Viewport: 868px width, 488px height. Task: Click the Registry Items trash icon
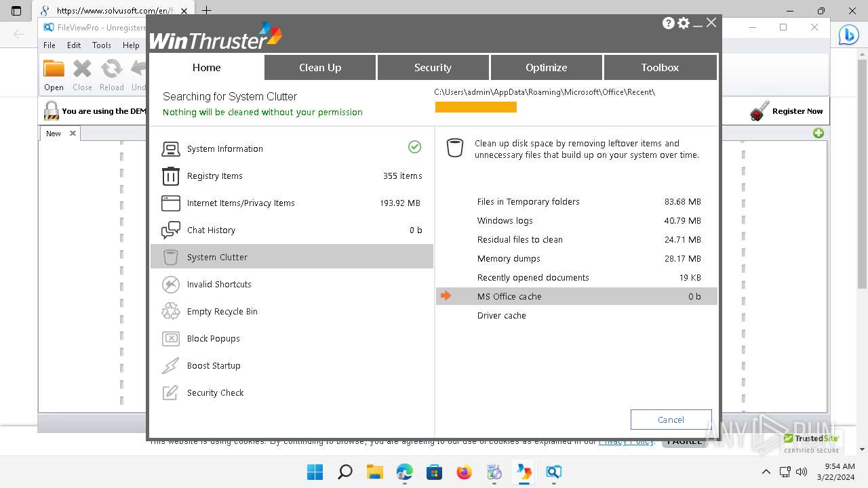(x=171, y=176)
